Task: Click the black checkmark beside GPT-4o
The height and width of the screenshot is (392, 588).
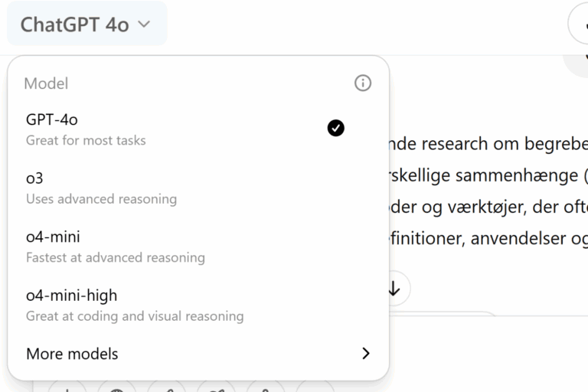Action: 335,129
